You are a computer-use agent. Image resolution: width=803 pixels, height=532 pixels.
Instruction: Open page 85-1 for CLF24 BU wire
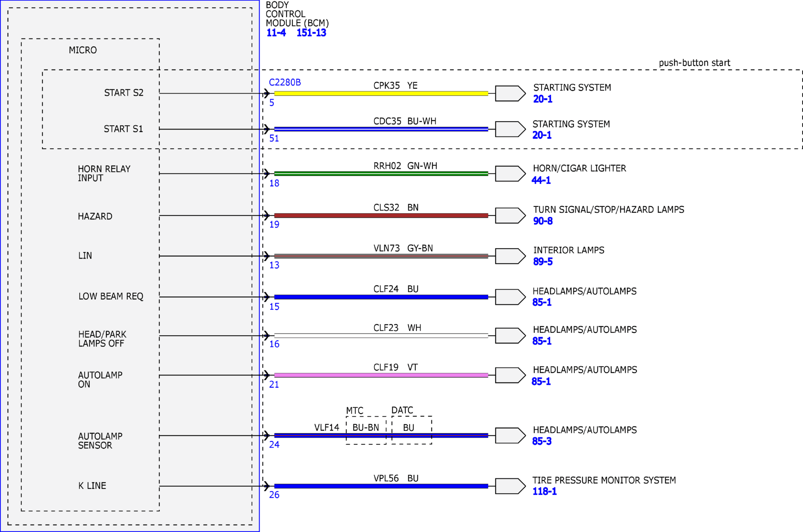[x=542, y=302]
